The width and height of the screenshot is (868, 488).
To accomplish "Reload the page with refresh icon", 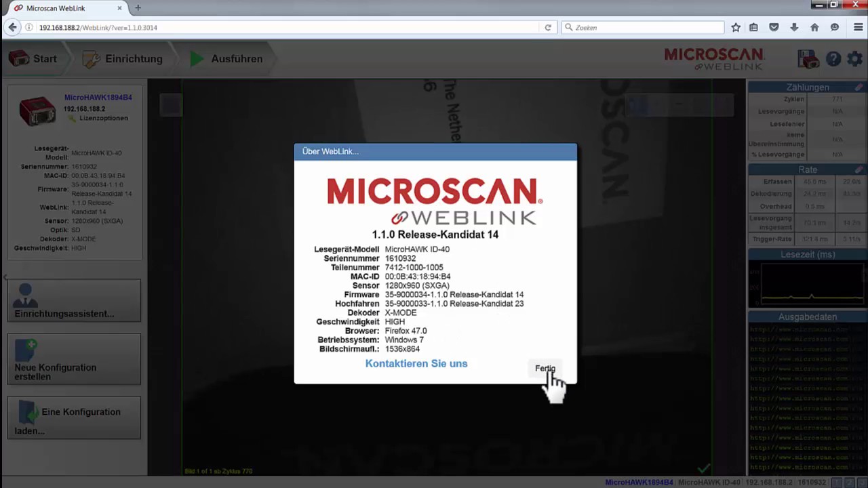I will (x=548, y=28).
